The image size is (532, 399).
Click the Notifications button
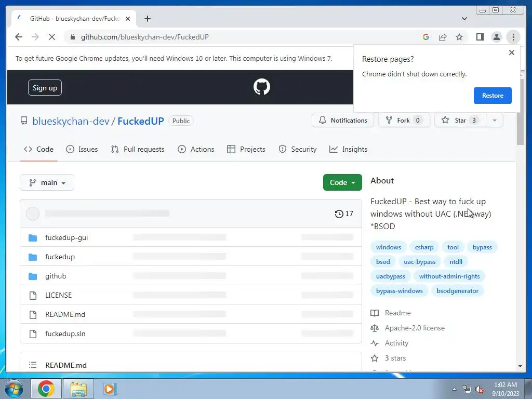pos(343,121)
